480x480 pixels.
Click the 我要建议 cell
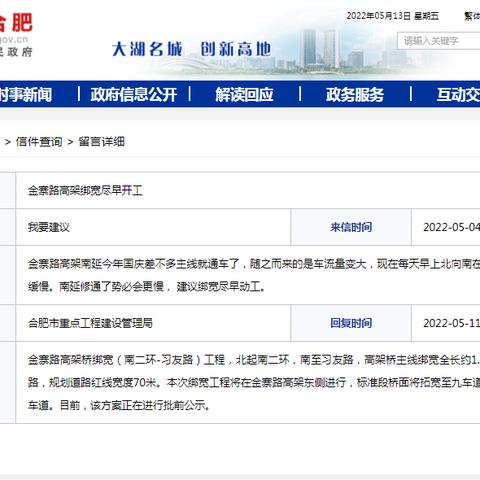[x=49, y=227]
